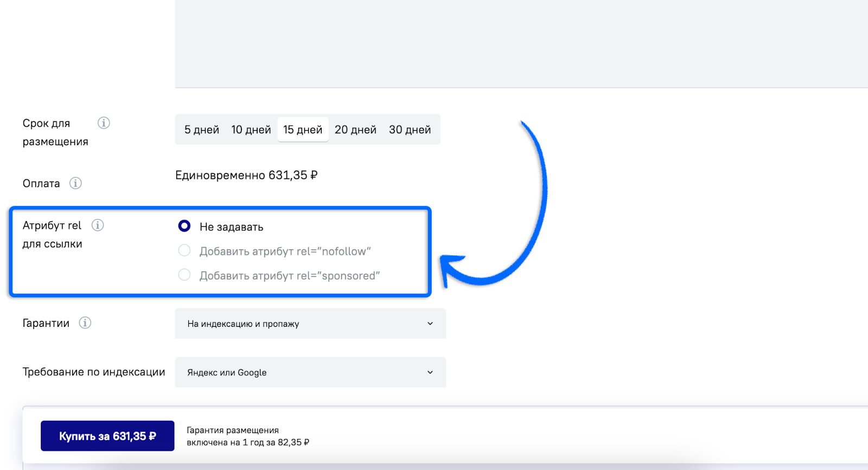The width and height of the screenshot is (868, 470).
Task: Open the Гарантии dropdown
Action: click(x=310, y=324)
